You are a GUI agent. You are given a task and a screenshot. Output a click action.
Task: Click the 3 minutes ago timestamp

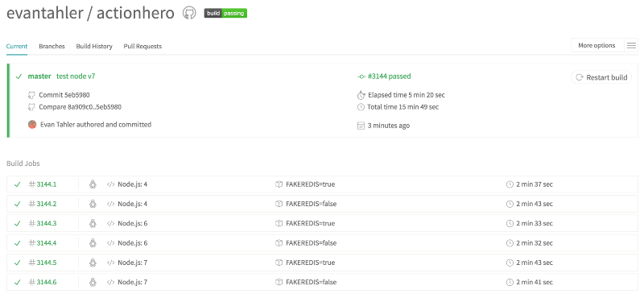389,126
